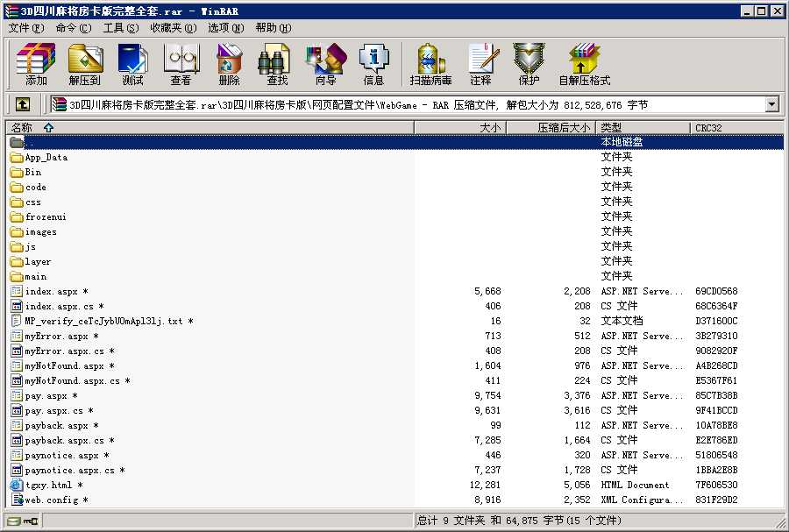Select the Bin folder
This screenshot has height=532, width=789.
coord(25,172)
